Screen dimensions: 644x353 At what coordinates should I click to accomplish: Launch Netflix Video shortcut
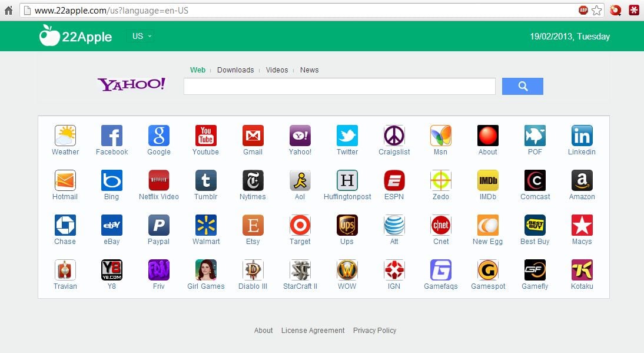(159, 180)
